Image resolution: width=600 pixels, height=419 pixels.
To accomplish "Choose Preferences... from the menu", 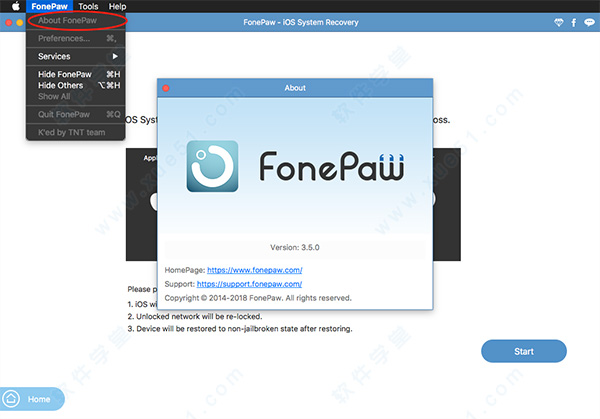I will pos(76,38).
